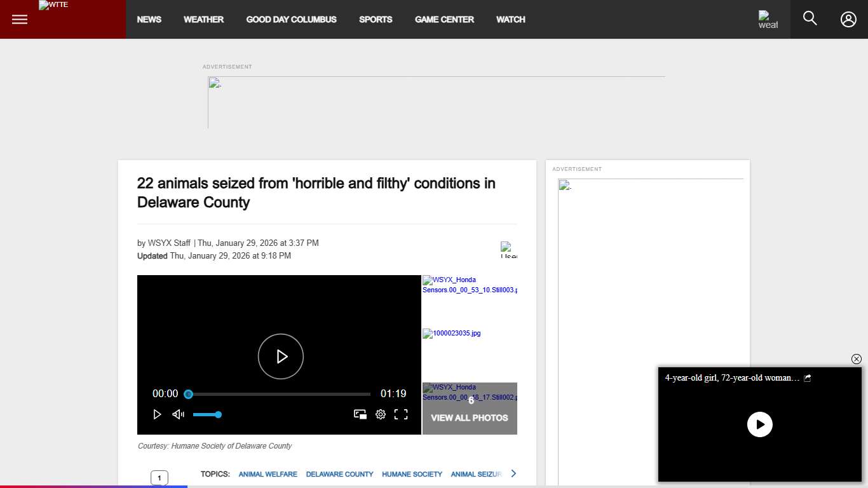Click the search magnifier icon
The image size is (868, 488).
pyautogui.click(x=810, y=18)
